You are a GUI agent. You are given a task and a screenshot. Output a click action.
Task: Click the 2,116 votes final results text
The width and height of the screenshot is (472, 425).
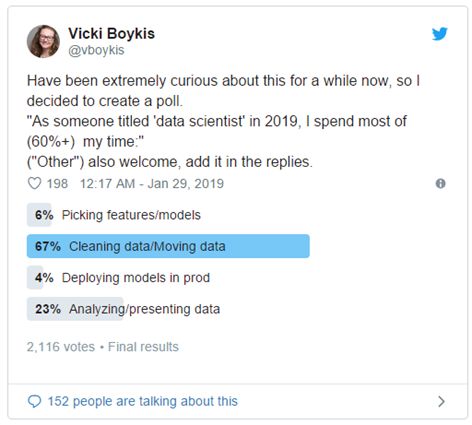103,347
